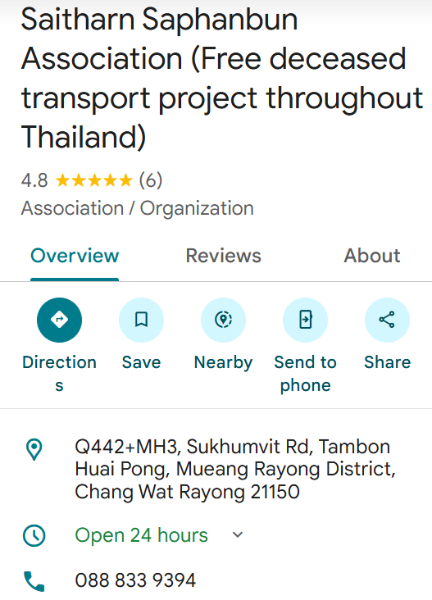Click the clock icon beside hours
The image size is (432, 600).
pos(34,535)
